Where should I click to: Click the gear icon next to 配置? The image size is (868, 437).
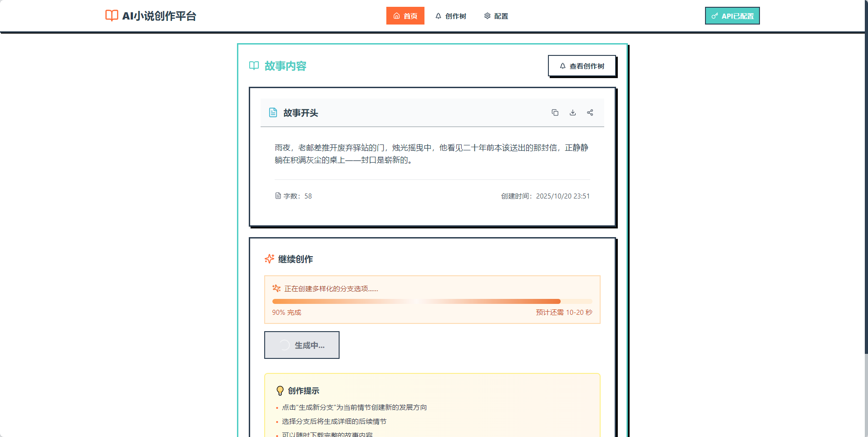coord(487,15)
